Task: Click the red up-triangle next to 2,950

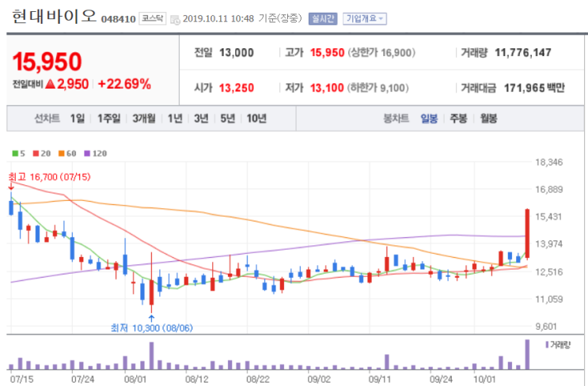Action: point(50,84)
